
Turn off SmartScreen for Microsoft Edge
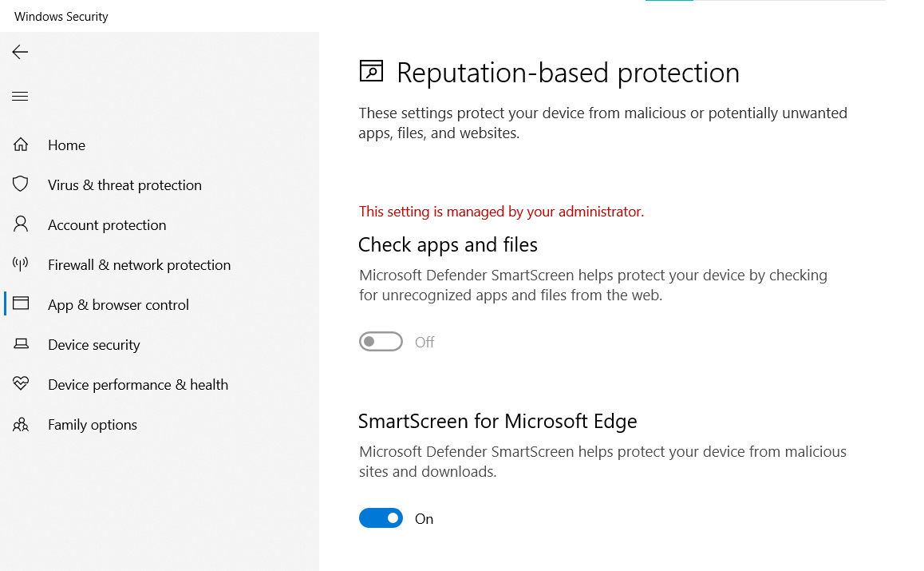[381, 518]
